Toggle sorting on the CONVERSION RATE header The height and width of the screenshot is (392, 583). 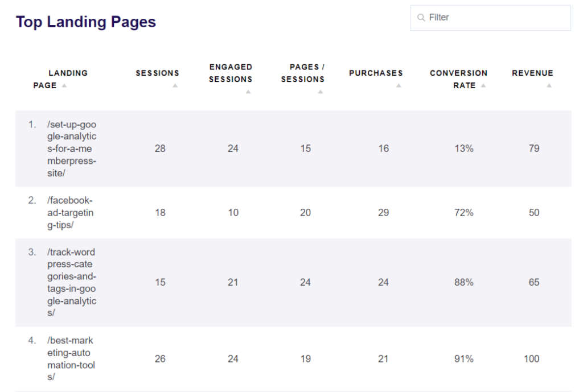point(459,79)
